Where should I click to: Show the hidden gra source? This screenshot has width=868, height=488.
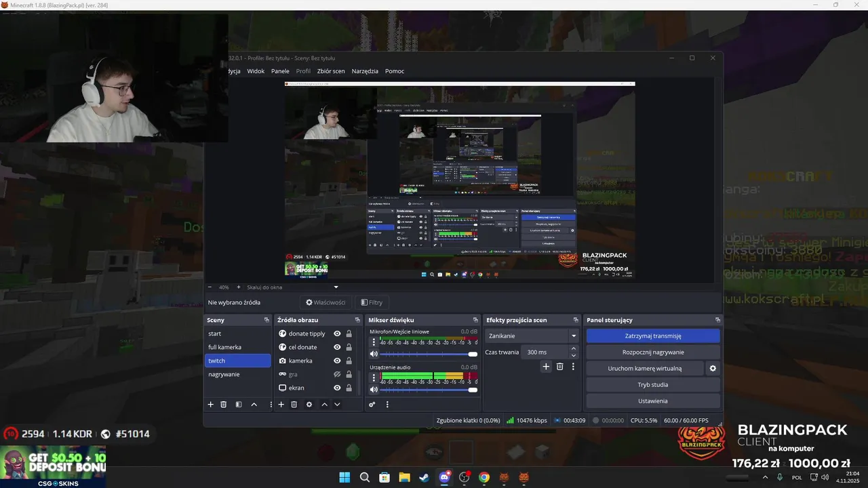(337, 374)
